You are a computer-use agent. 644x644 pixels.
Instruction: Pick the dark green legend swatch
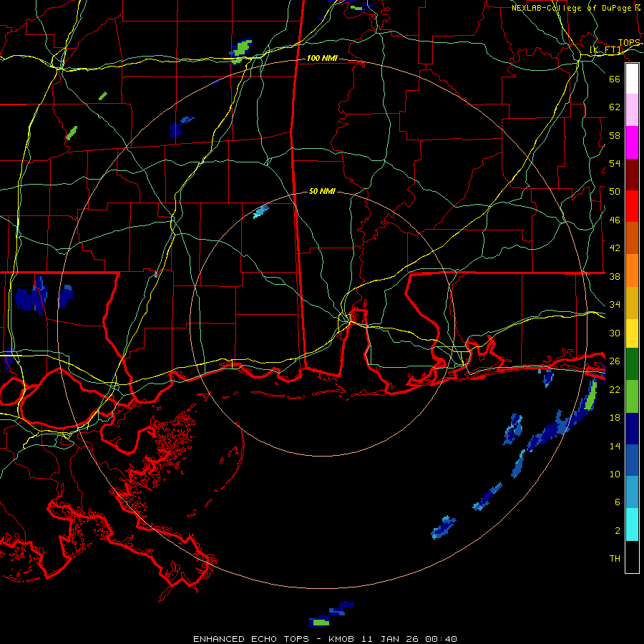pyautogui.click(x=632, y=364)
